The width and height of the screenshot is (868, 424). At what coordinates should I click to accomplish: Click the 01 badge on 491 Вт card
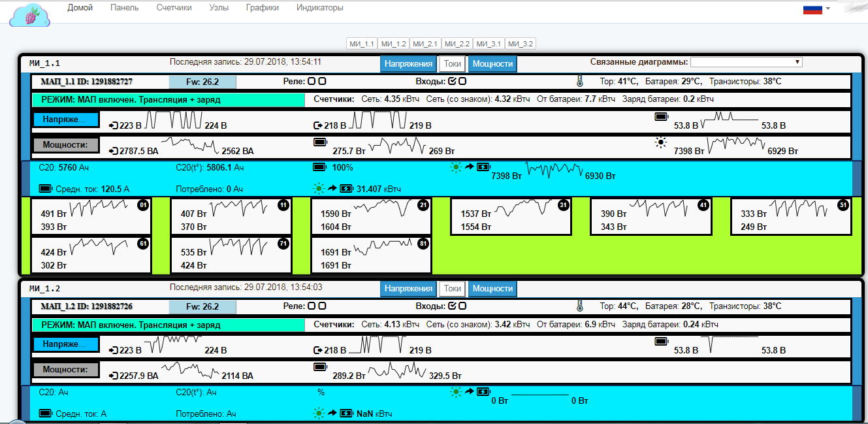click(143, 205)
